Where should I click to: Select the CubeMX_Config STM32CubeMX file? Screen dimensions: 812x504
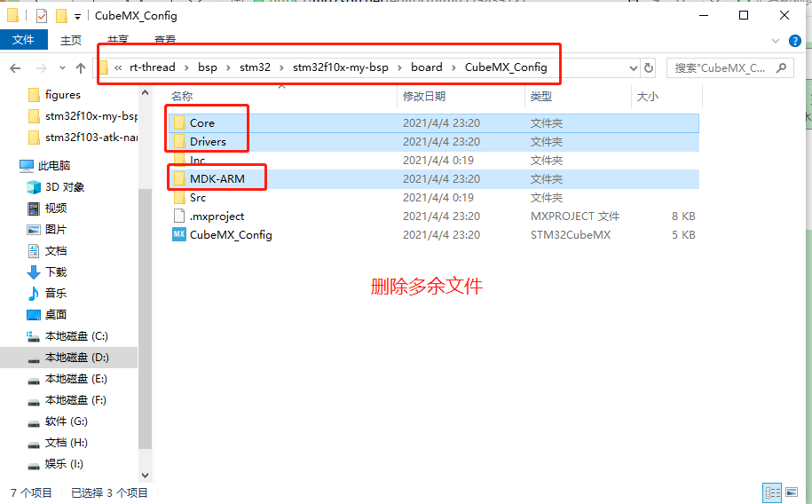tap(433, 235)
